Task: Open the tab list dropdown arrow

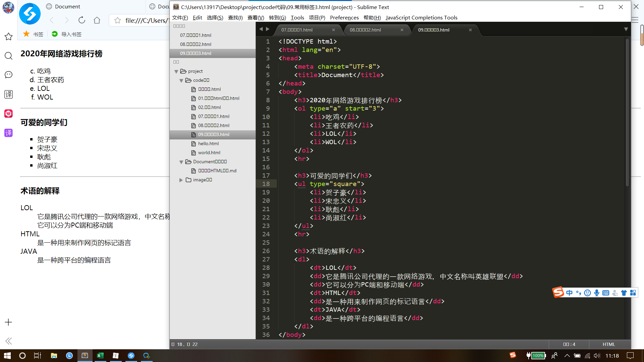Action: pyautogui.click(x=626, y=29)
